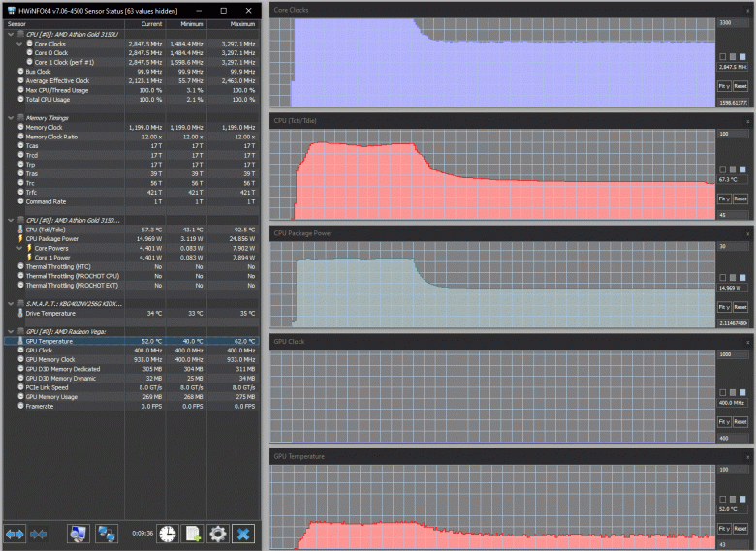
Task: Click the circle icon beside Memory Clock
Action: pos(20,127)
